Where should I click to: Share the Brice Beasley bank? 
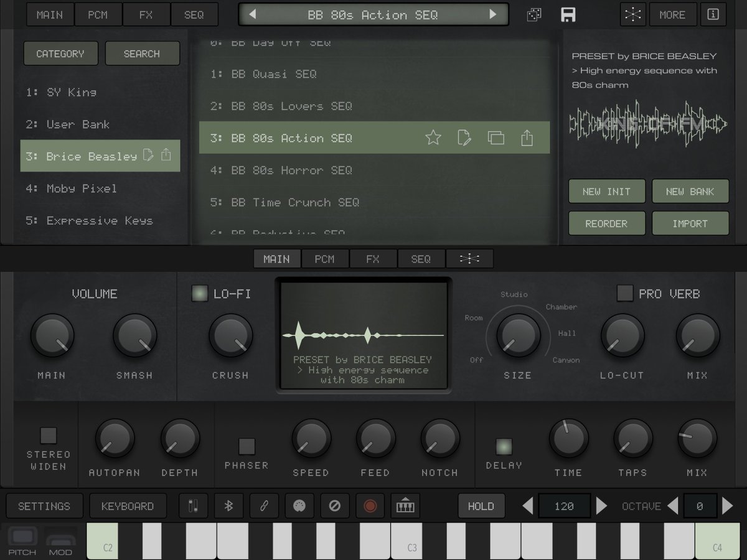(166, 155)
